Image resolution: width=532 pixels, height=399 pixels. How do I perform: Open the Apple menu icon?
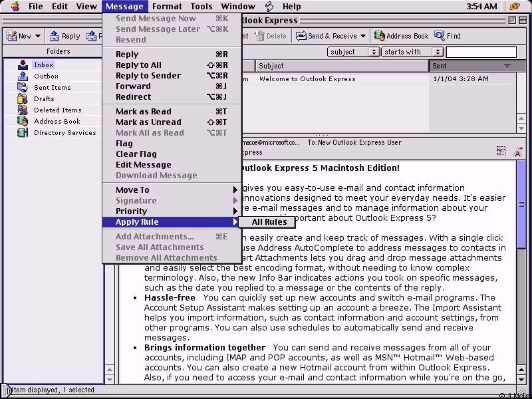[x=15, y=6]
